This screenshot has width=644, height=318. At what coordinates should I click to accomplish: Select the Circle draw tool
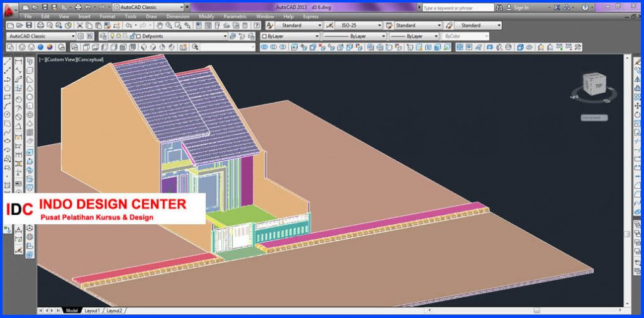point(8,115)
